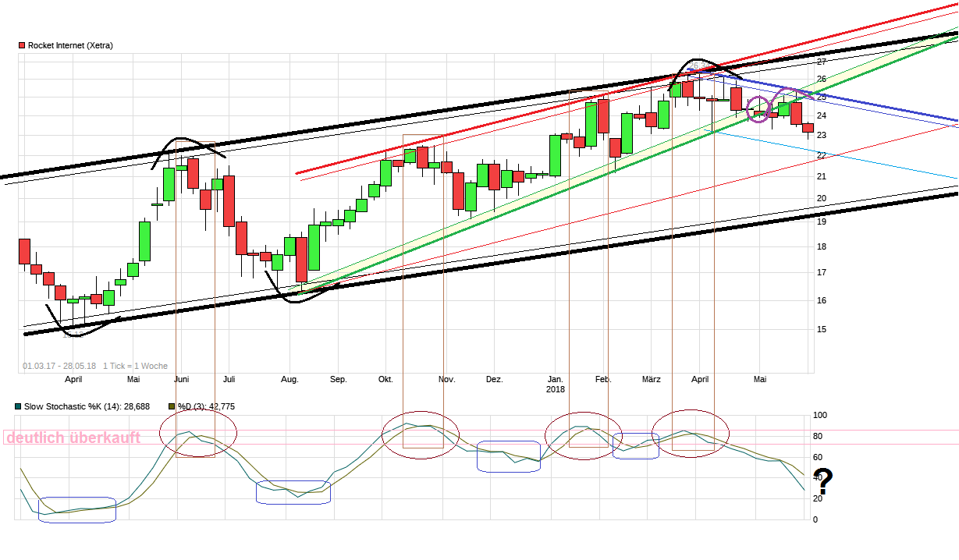Click the 'Okt.' month label
This screenshot has width=959, height=560.
(x=385, y=380)
